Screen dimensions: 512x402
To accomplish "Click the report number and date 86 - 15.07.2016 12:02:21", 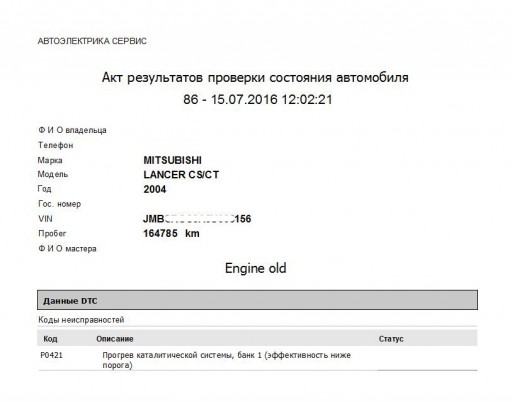I will pyautogui.click(x=258, y=99).
